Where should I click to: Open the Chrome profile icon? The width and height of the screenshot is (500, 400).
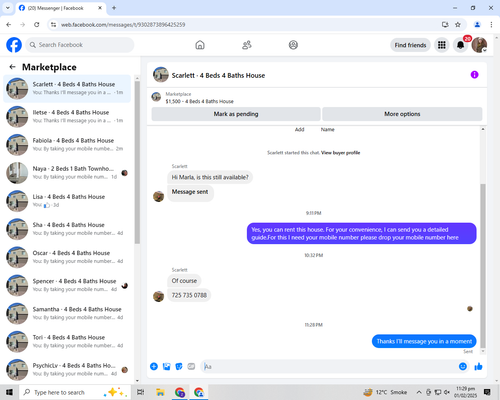tap(477, 25)
